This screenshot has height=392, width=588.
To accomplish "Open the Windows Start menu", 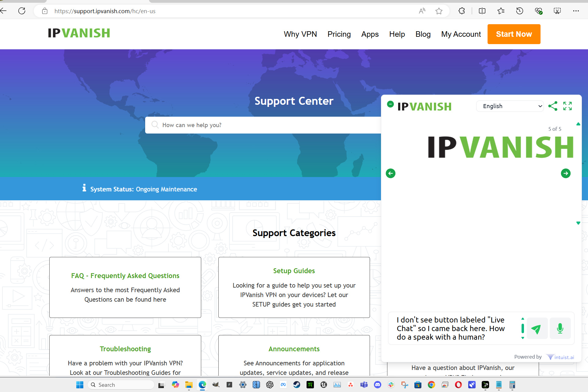I will [x=80, y=385].
